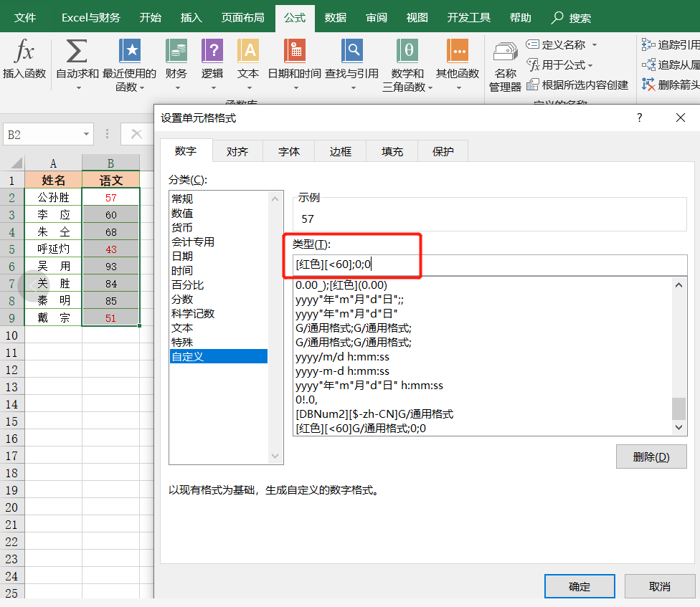
Task: Expand the Define Name (定义名称) dropdown arrow
Action: coord(594,44)
